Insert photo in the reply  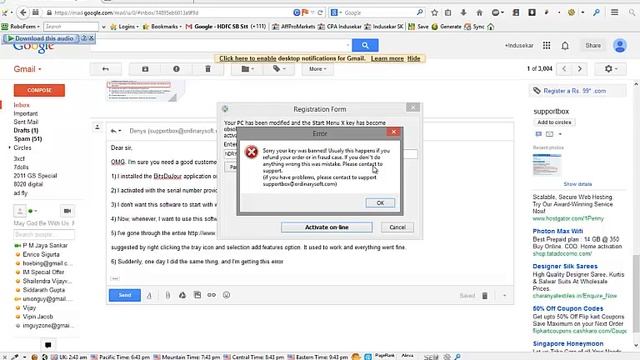point(197,295)
